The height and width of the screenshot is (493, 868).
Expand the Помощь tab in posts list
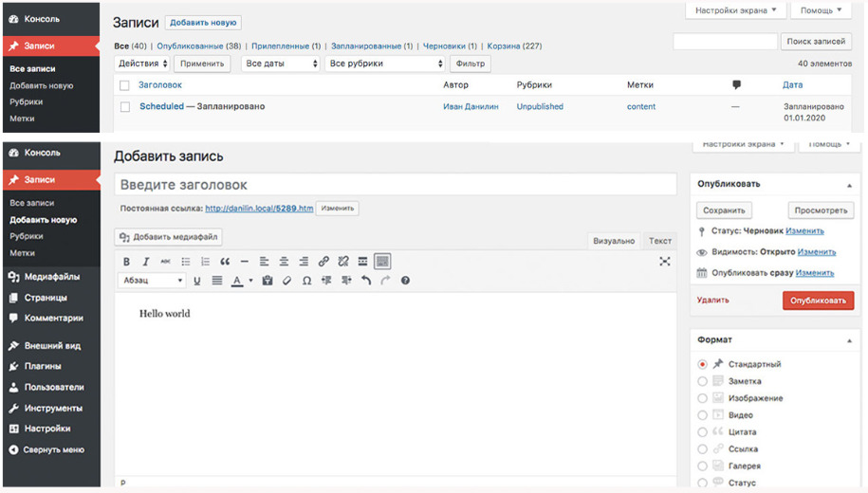[821, 10]
